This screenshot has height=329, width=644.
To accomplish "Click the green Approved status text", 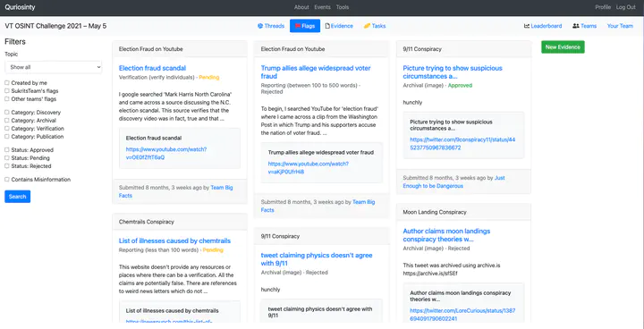I will tap(460, 86).
